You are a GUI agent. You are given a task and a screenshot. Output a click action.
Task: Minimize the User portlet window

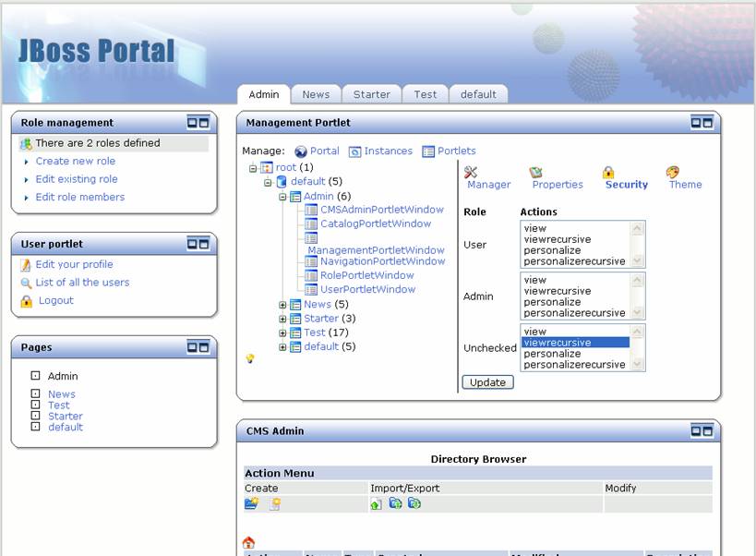(x=192, y=244)
